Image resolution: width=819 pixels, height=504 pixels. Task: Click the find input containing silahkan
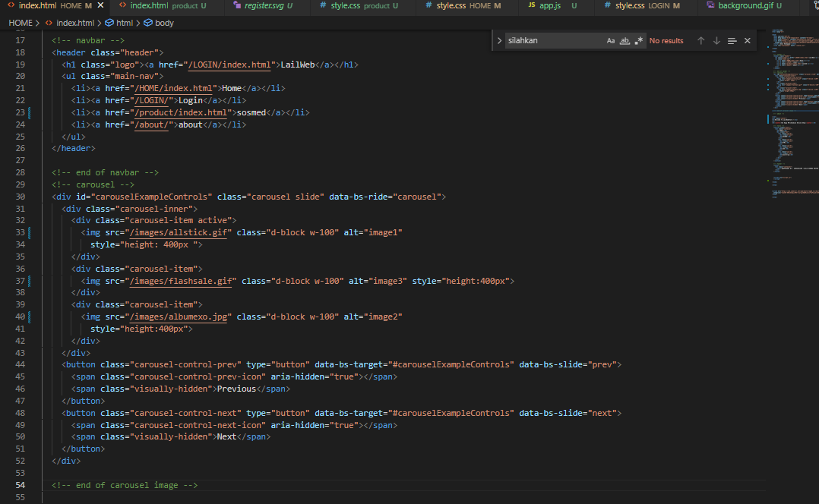tap(554, 41)
